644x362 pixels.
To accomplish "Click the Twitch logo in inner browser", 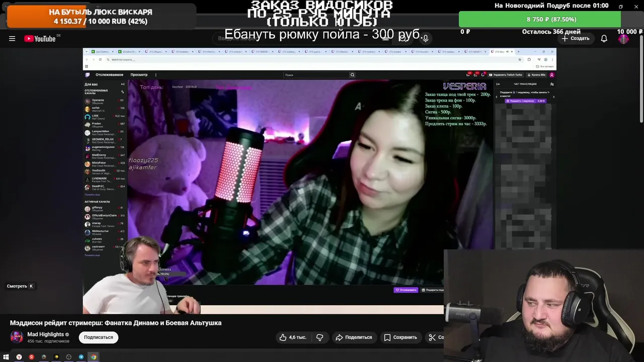I will 88,75.
